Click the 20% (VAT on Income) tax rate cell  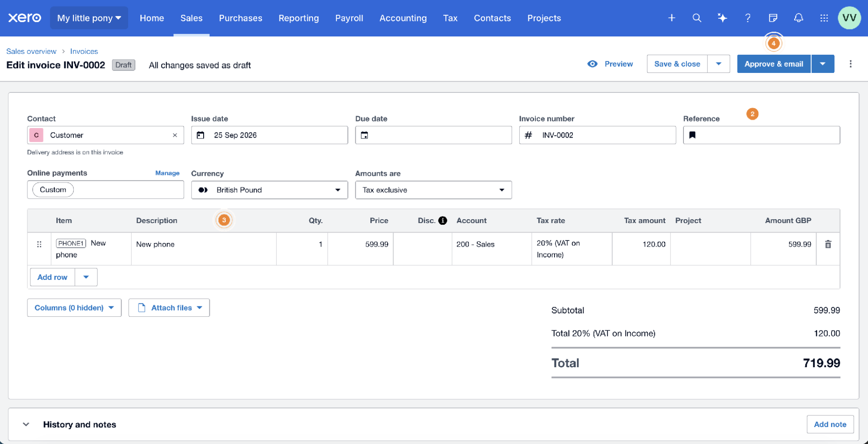point(572,249)
